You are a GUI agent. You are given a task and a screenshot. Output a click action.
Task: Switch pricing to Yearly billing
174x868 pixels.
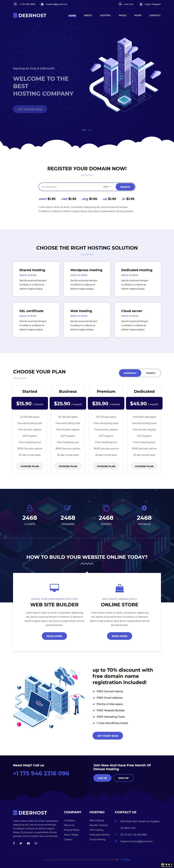click(151, 373)
